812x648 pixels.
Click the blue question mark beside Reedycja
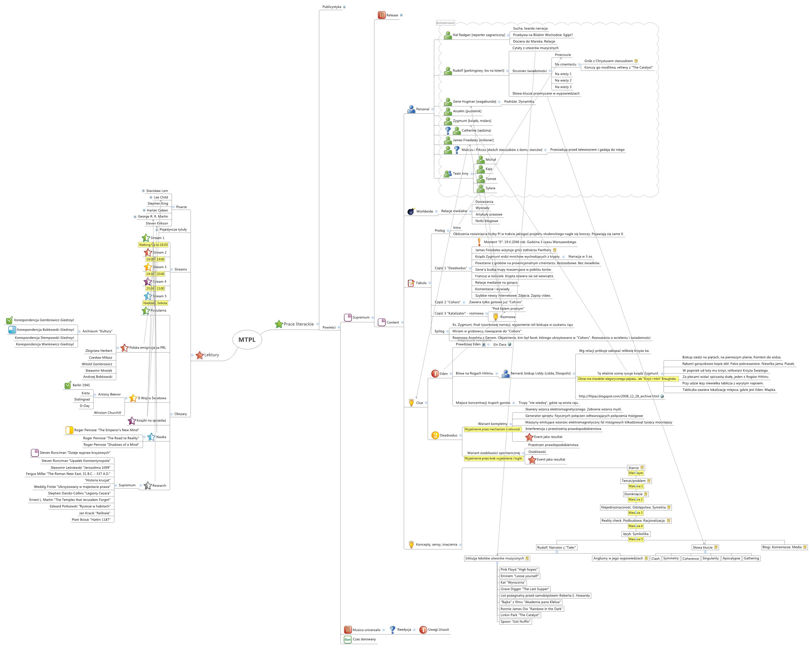[392, 630]
